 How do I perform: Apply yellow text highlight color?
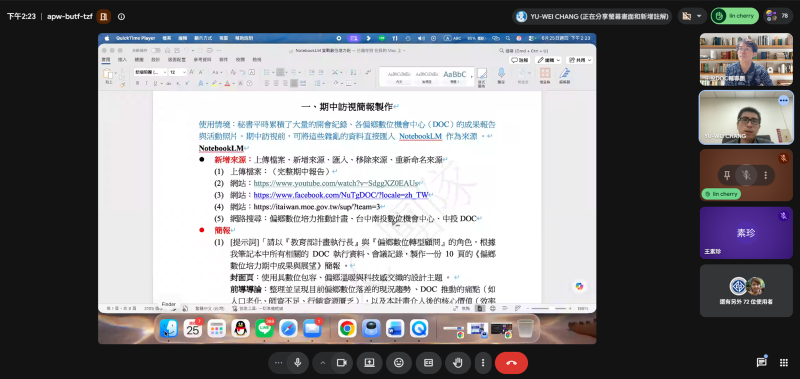[215, 83]
